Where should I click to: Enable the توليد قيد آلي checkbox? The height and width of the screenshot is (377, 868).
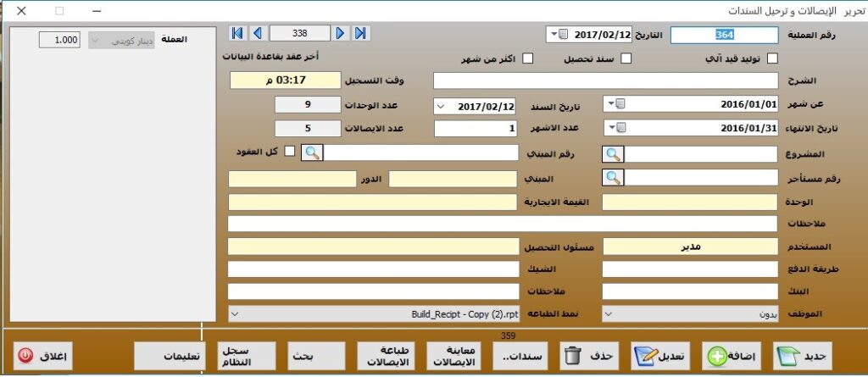pyautogui.click(x=772, y=58)
